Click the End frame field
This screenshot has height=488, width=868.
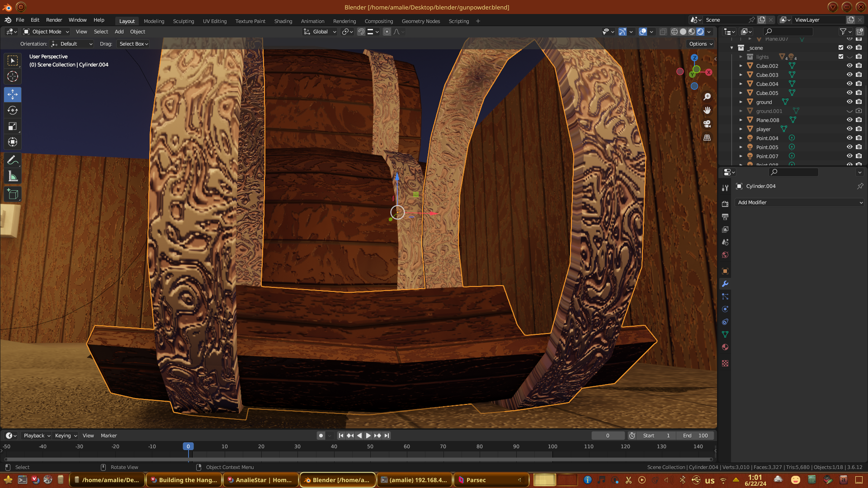(696, 436)
